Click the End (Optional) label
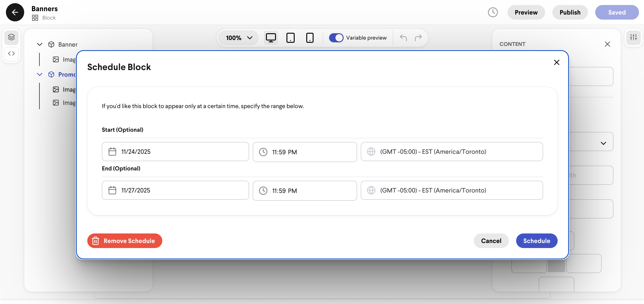The width and height of the screenshot is (644, 304). coord(121,168)
